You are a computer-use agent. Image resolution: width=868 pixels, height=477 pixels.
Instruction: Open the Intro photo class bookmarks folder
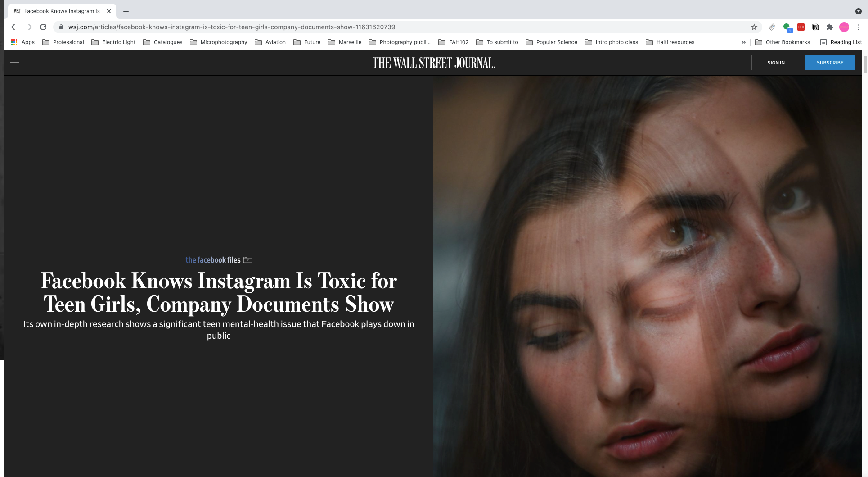point(612,42)
